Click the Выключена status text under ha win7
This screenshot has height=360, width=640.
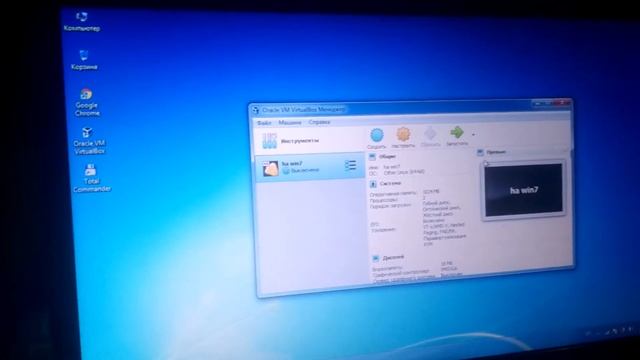click(304, 170)
